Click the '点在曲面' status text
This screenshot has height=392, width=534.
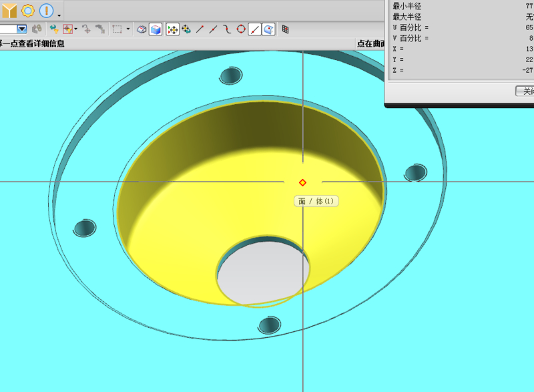click(371, 43)
